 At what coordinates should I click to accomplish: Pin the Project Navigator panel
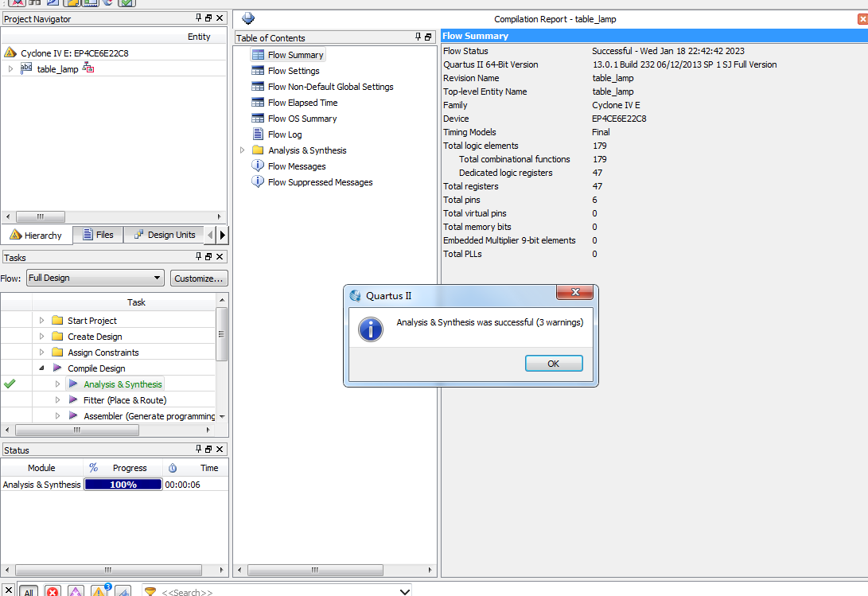(x=199, y=18)
